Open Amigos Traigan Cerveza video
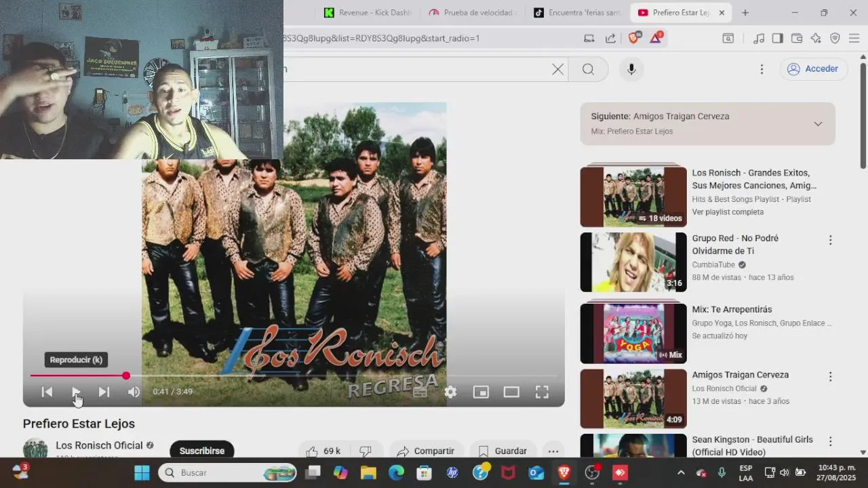 740,375
